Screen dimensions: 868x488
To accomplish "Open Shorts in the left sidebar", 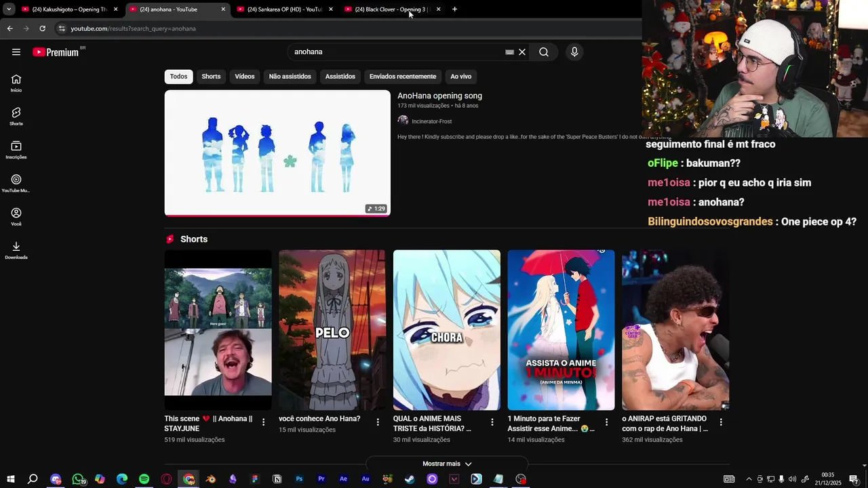I will [x=16, y=116].
